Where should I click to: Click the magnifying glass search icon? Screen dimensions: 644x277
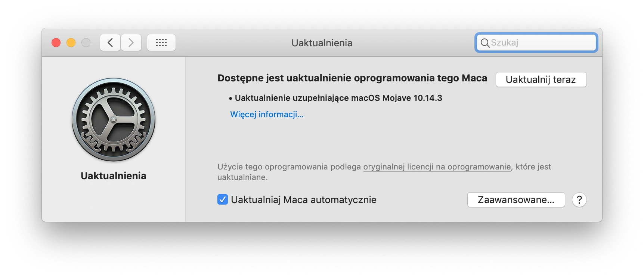pyautogui.click(x=485, y=43)
